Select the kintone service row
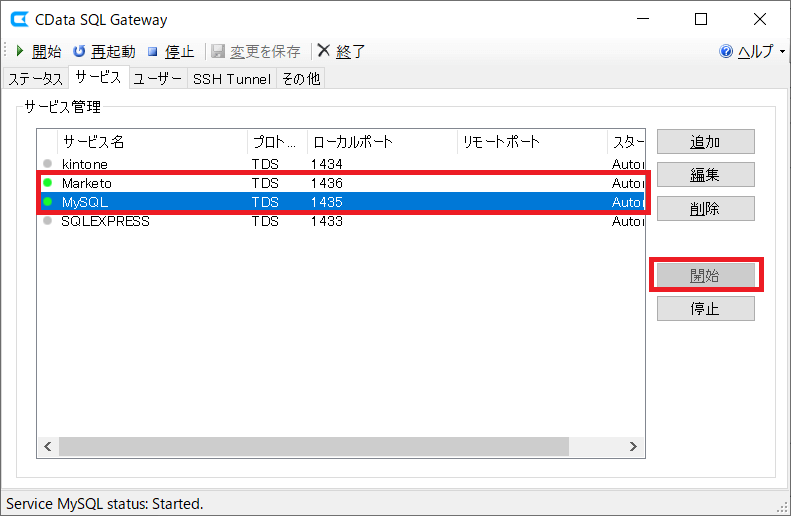The width and height of the screenshot is (791, 516). click(x=341, y=164)
